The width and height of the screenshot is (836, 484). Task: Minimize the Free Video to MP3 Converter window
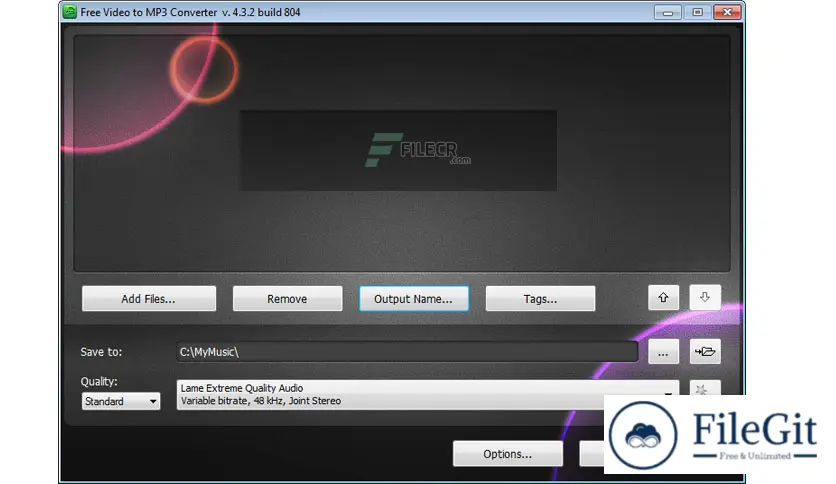click(668, 12)
